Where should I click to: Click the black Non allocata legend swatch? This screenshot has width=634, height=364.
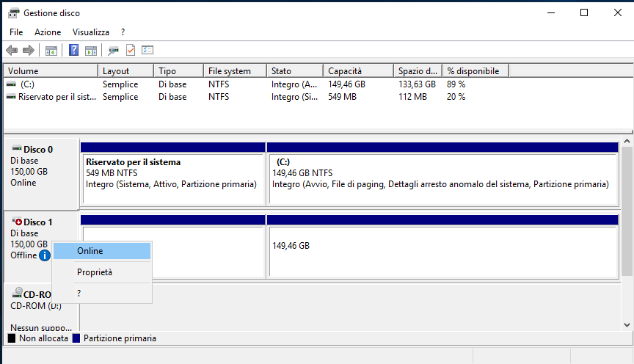12,338
